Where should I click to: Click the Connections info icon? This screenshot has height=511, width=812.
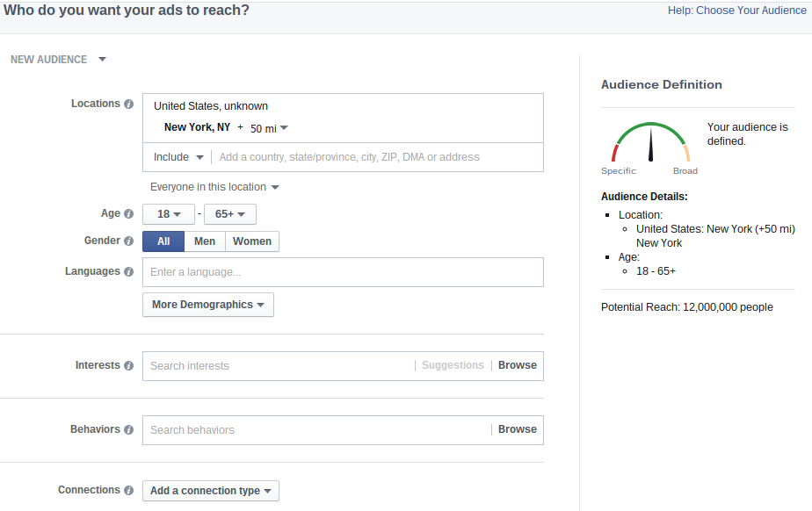[129, 491]
